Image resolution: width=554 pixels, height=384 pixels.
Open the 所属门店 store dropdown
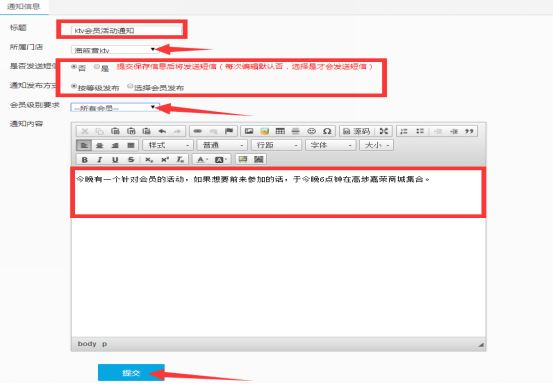pos(114,50)
